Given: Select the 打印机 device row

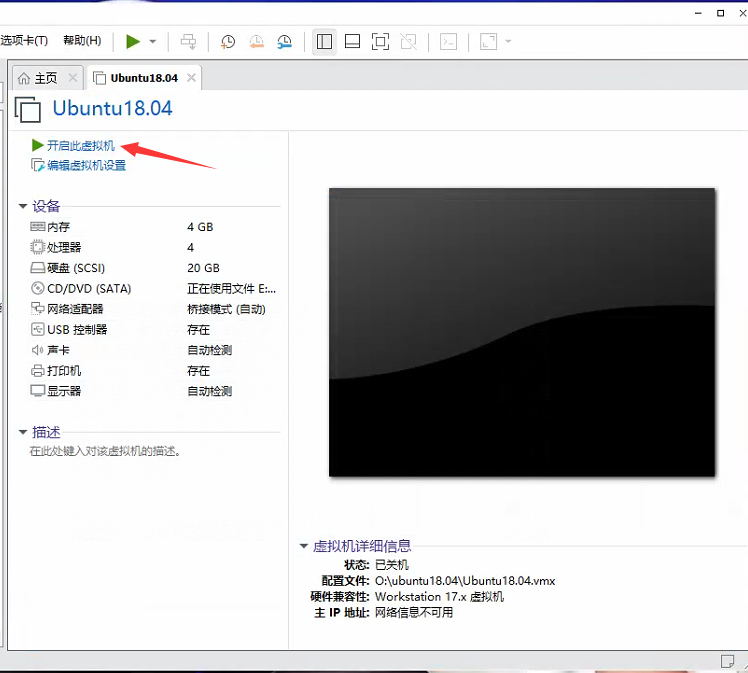Looking at the screenshot, I should tap(153, 371).
